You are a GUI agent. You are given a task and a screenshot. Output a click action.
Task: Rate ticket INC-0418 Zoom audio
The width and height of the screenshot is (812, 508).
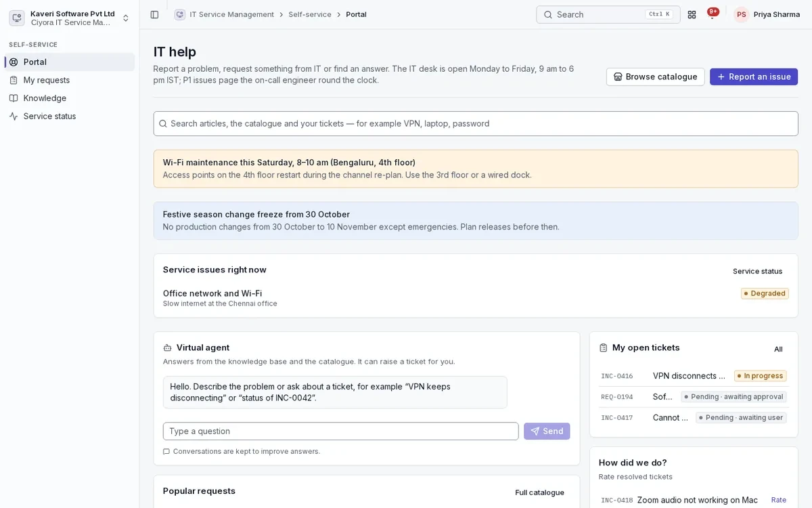(x=779, y=500)
